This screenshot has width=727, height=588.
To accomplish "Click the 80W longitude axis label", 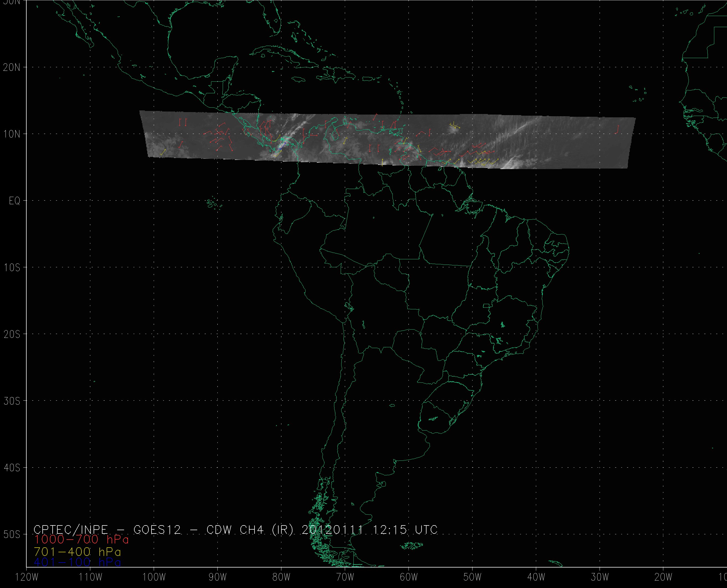I will [281, 577].
